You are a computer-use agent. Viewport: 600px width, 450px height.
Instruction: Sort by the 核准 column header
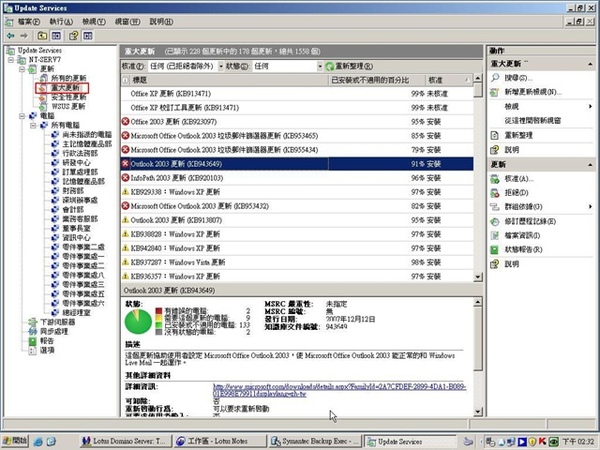[449, 80]
